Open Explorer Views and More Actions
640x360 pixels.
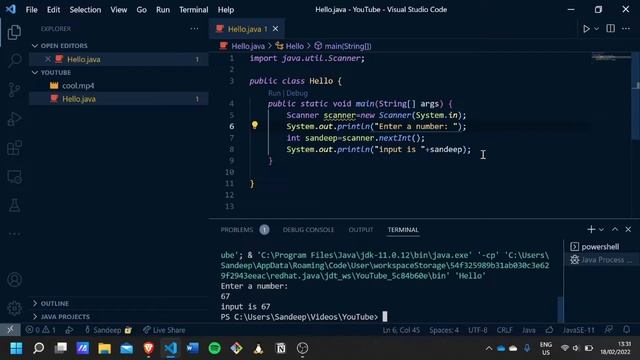194,29
